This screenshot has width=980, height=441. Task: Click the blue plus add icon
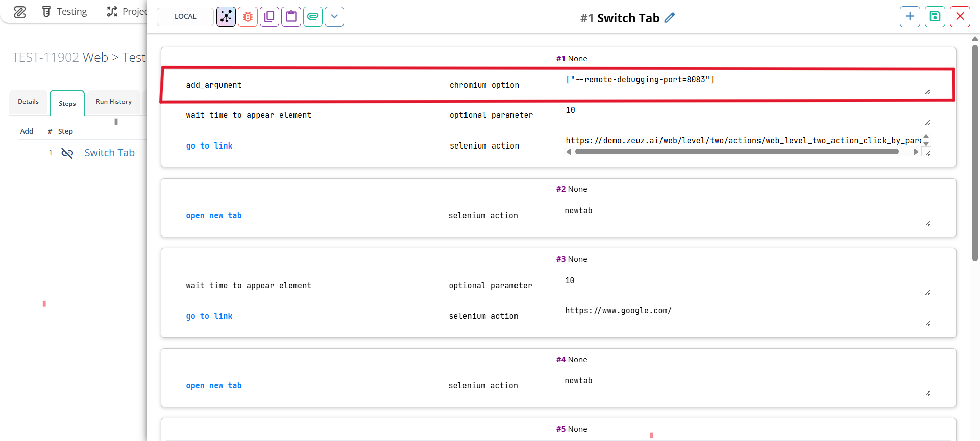pyautogui.click(x=910, y=16)
